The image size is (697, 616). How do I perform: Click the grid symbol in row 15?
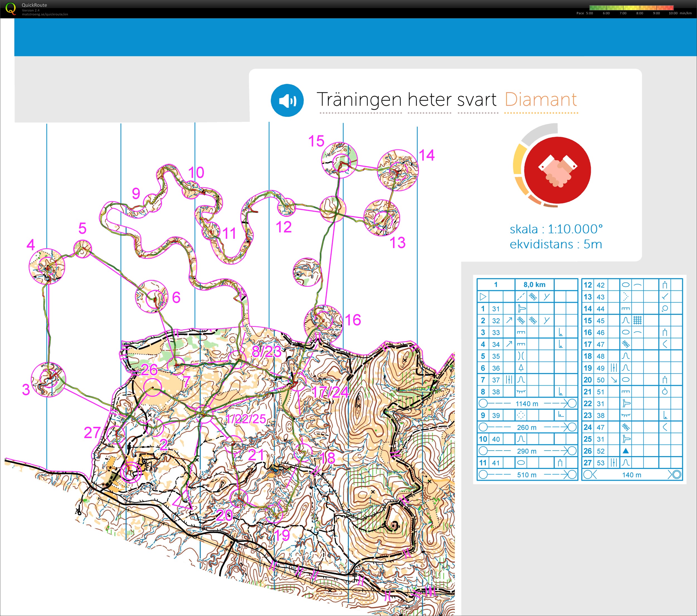637,320
